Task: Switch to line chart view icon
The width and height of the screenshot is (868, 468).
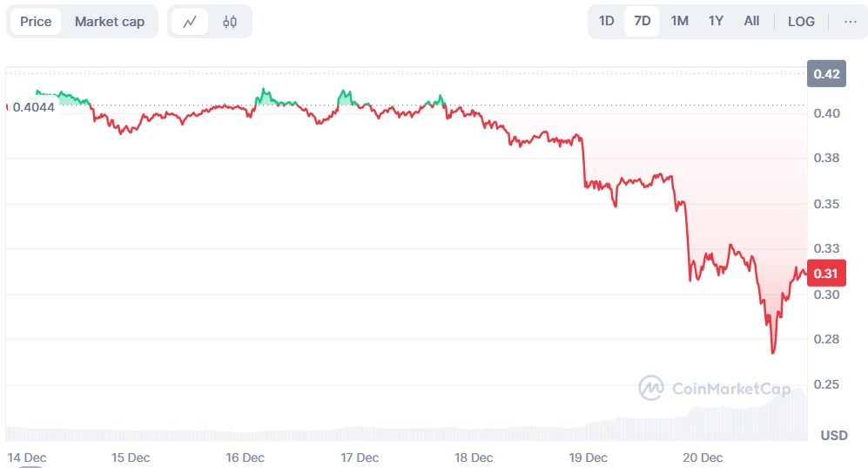Action: (190, 22)
